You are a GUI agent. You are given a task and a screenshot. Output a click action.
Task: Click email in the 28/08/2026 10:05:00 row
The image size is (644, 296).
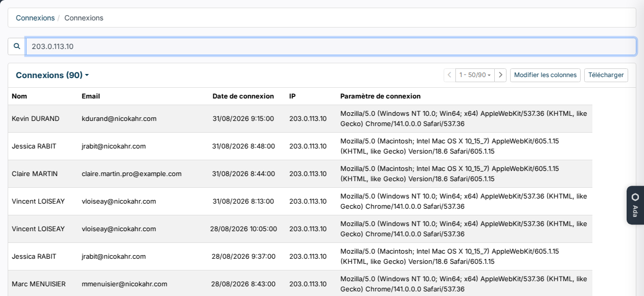click(x=119, y=229)
